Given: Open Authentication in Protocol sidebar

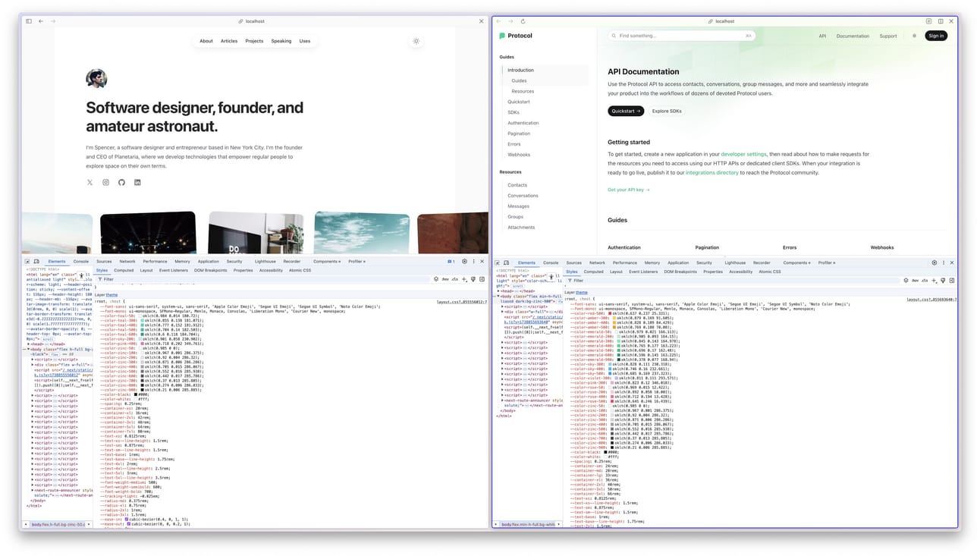Looking at the screenshot, I should [523, 123].
